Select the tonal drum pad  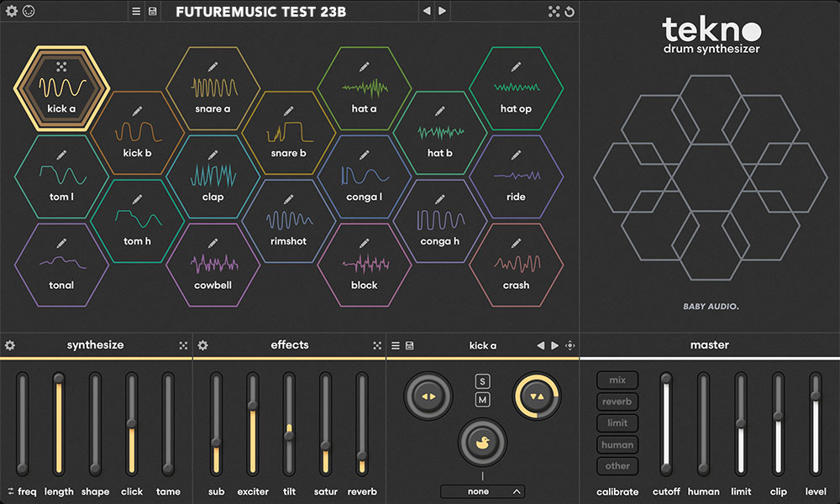click(x=61, y=265)
